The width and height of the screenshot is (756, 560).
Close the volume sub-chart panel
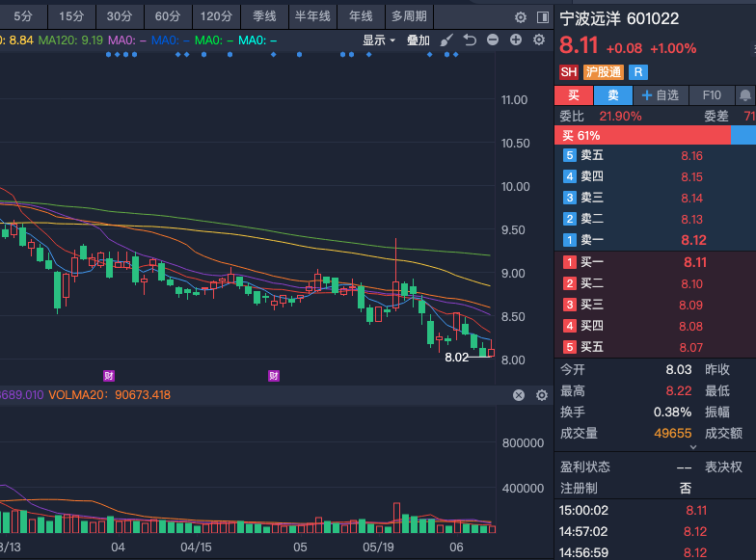point(519,395)
